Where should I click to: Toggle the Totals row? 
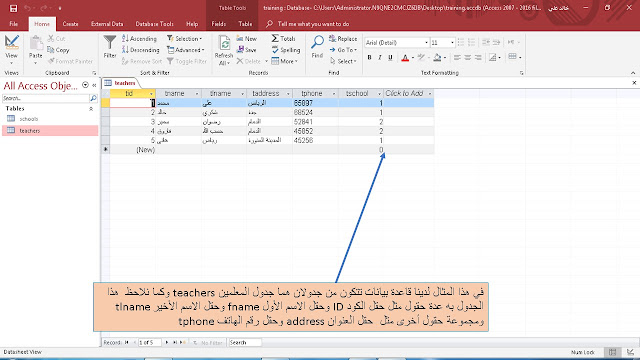pos(283,38)
